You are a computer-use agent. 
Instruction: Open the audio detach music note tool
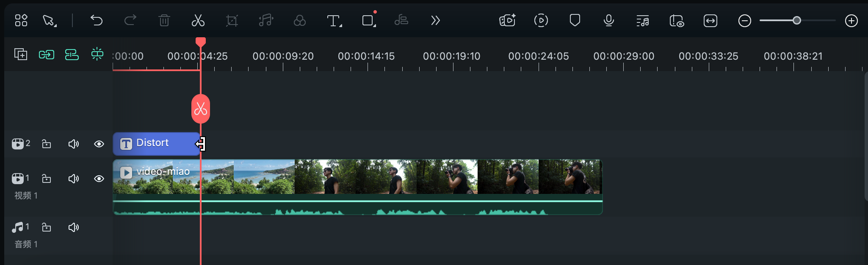266,20
